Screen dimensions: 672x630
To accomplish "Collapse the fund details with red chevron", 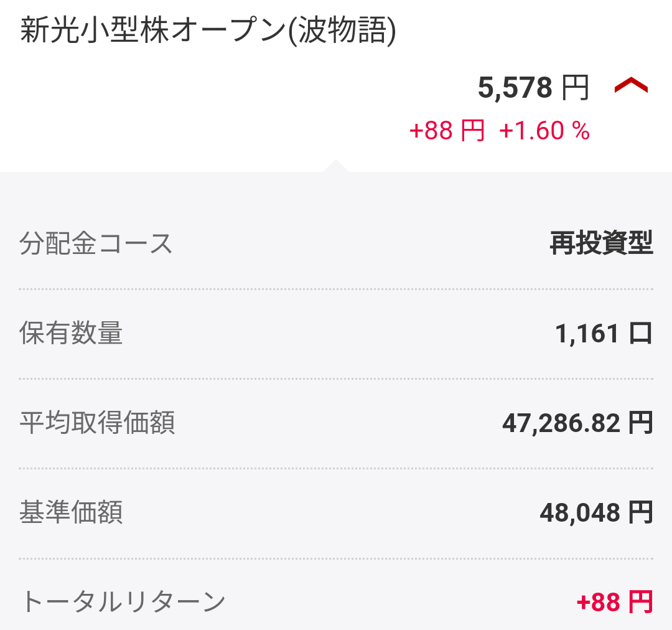I will point(631,87).
